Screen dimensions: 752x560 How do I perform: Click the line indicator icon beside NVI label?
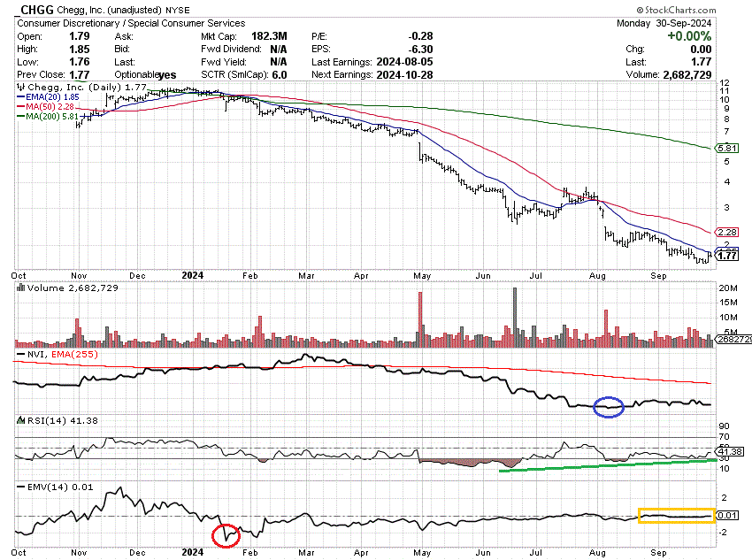[x=19, y=353]
